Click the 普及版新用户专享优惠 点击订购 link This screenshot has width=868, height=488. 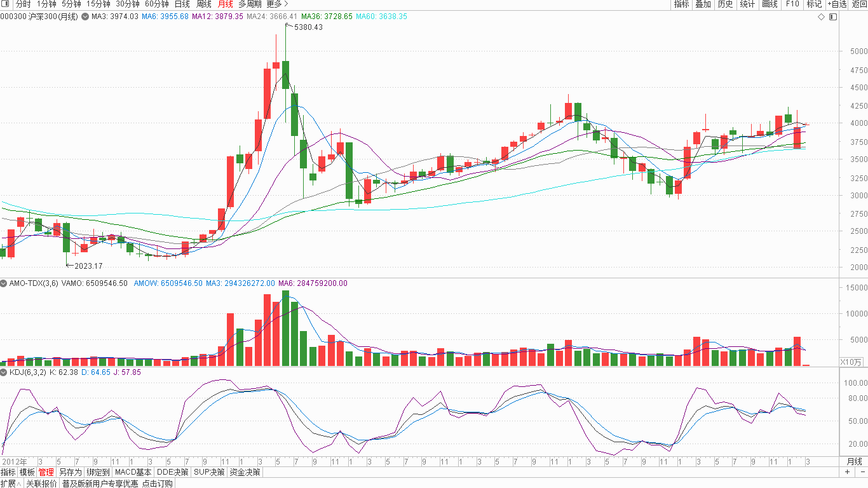(118, 484)
